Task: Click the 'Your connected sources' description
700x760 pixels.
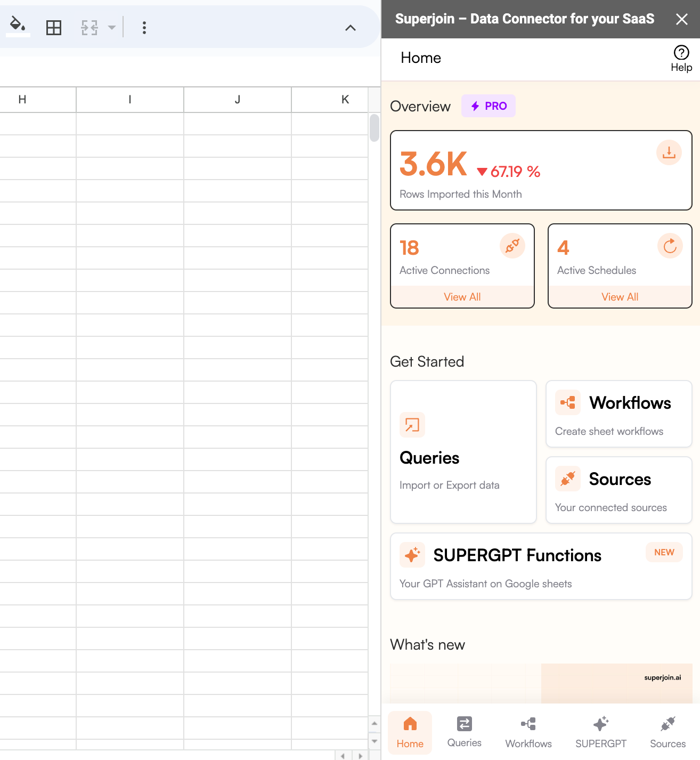Action: pyautogui.click(x=611, y=507)
